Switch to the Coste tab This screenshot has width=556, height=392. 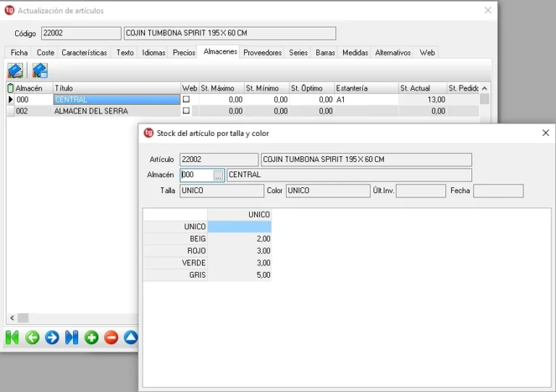tap(46, 52)
